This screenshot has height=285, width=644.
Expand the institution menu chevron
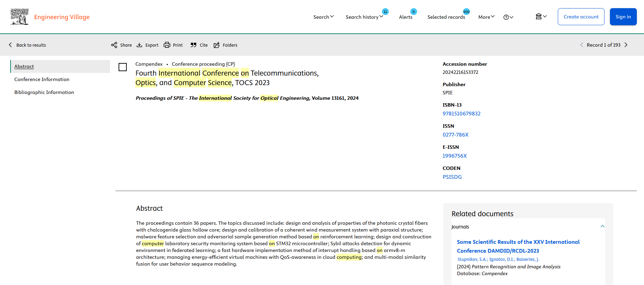(x=545, y=16)
